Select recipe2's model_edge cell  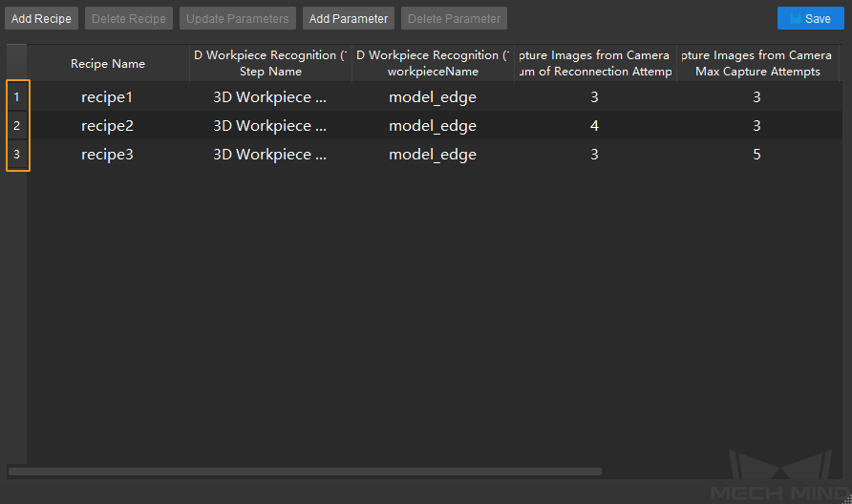[x=433, y=126]
